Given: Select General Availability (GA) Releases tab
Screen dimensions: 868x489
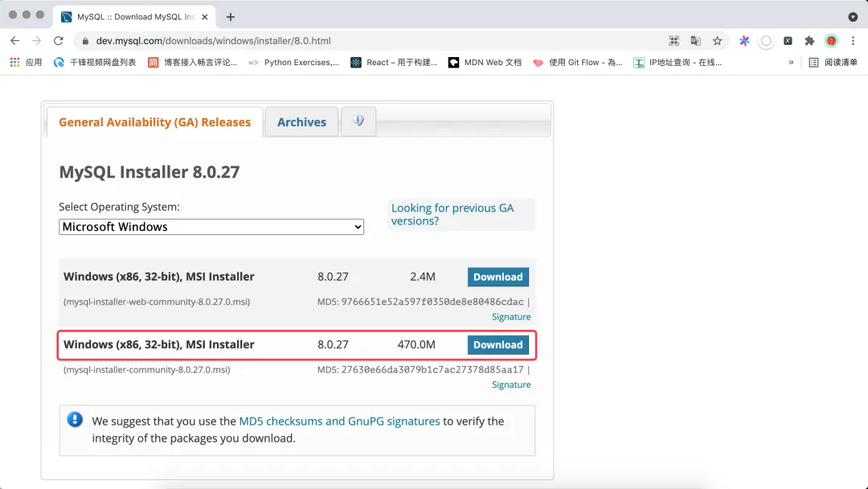Looking at the screenshot, I should tap(154, 121).
